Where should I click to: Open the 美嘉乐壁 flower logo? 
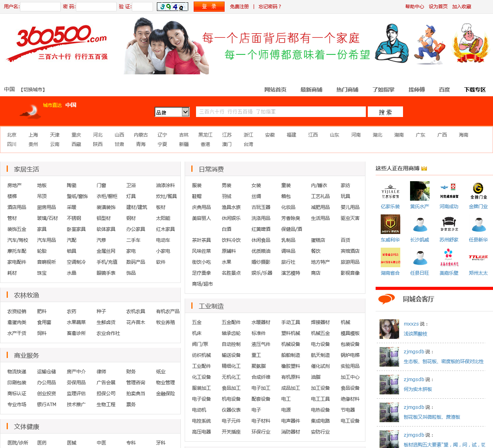pyautogui.click(x=449, y=257)
